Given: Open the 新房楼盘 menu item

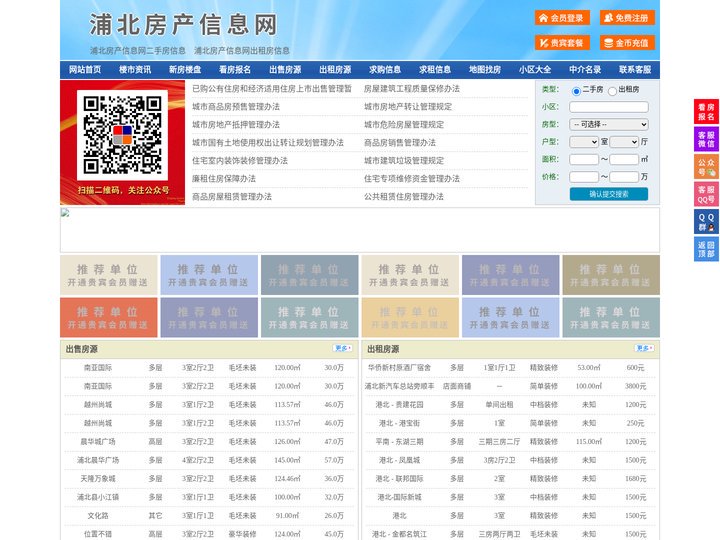Looking at the screenshot, I should click(185, 70).
